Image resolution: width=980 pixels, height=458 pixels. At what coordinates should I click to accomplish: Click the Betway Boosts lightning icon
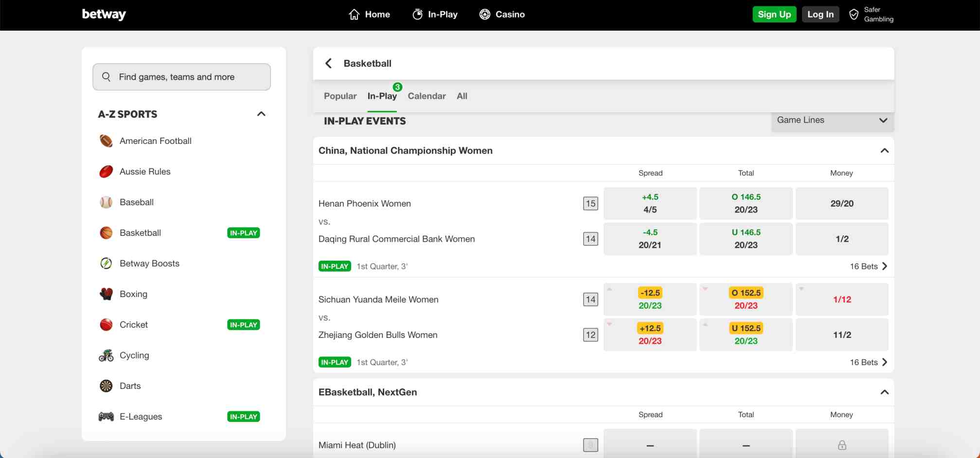(x=106, y=264)
